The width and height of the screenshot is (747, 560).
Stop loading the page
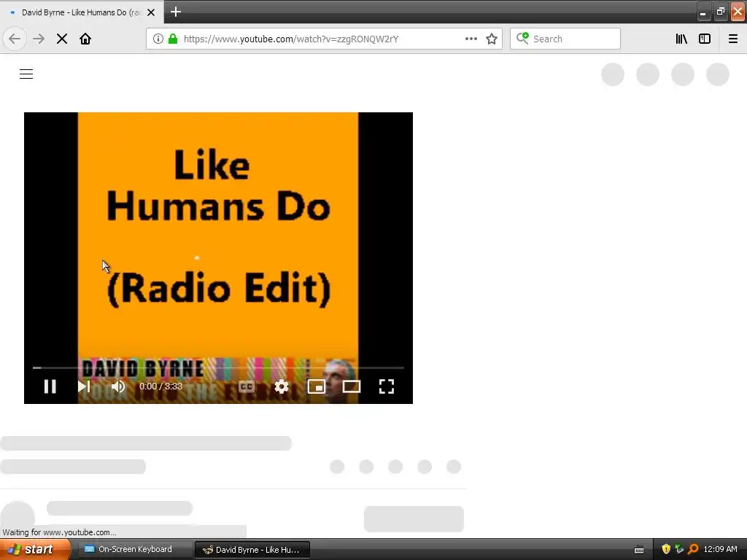coord(62,39)
